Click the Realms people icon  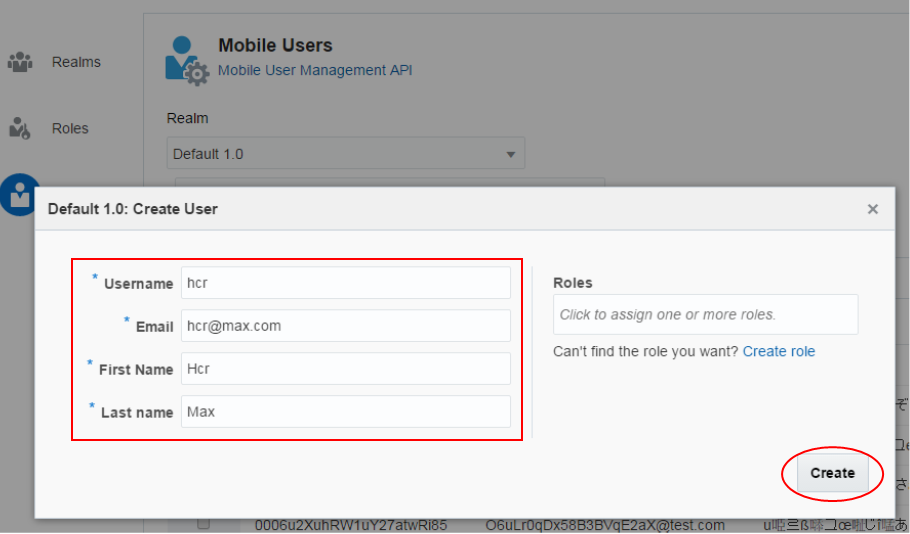pos(20,62)
